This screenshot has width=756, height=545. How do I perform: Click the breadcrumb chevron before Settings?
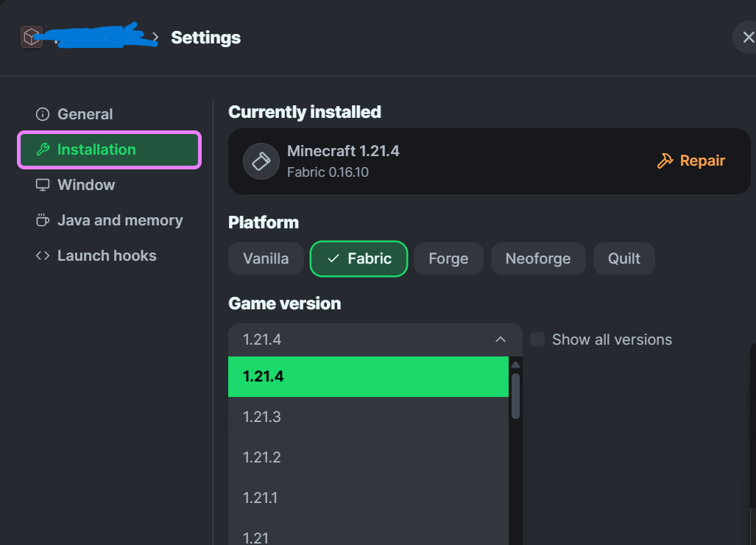pyautogui.click(x=155, y=38)
